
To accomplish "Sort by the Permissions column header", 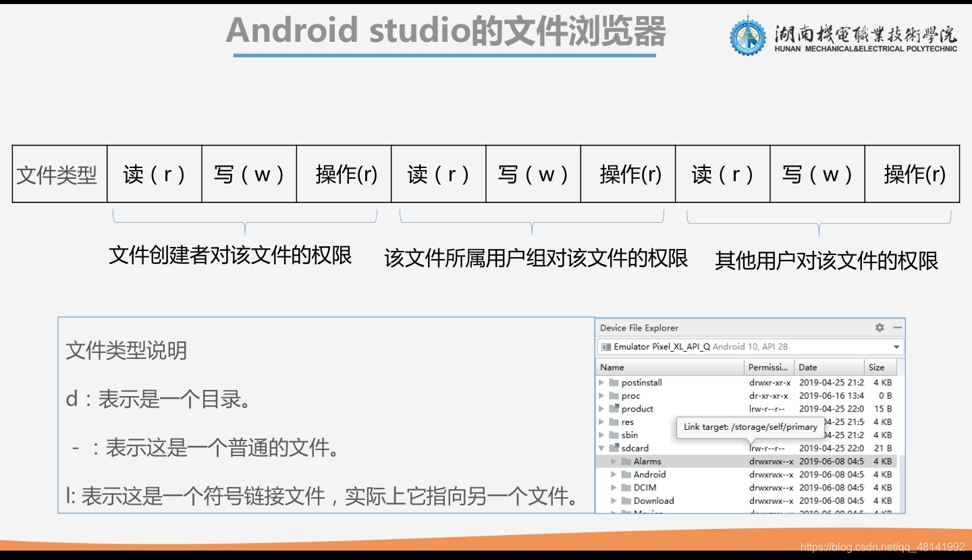I will click(x=768, y=367).
